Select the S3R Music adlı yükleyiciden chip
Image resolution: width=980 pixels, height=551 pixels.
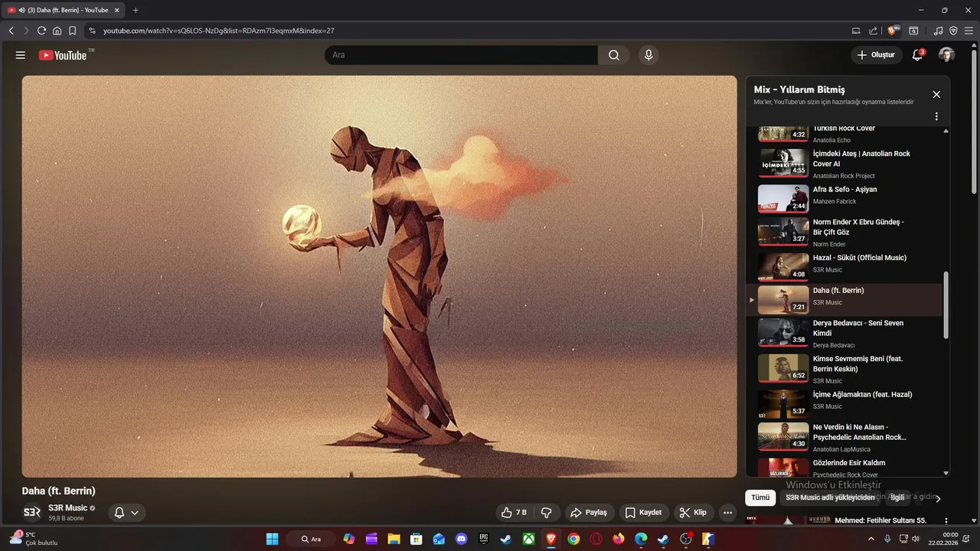[830, 497]
